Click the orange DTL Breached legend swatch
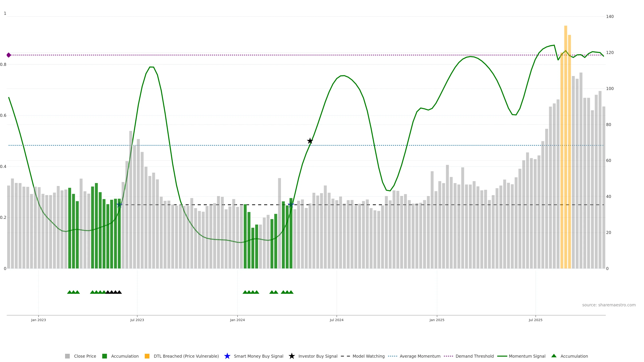 coord(147,356)
